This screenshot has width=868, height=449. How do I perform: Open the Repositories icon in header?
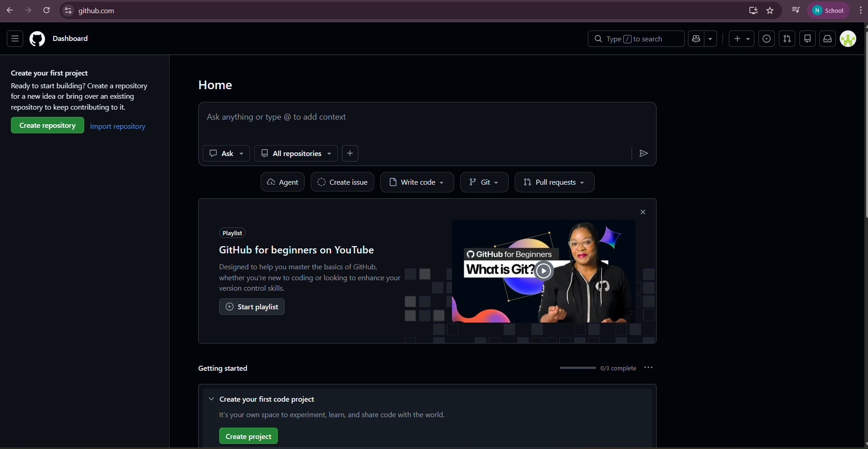point(808,39)
